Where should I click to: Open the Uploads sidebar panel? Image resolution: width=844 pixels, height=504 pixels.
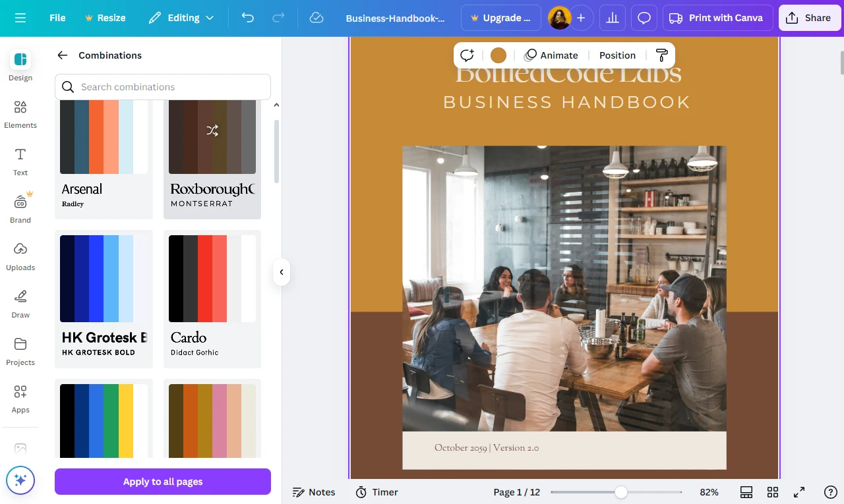tap(20, 256)
